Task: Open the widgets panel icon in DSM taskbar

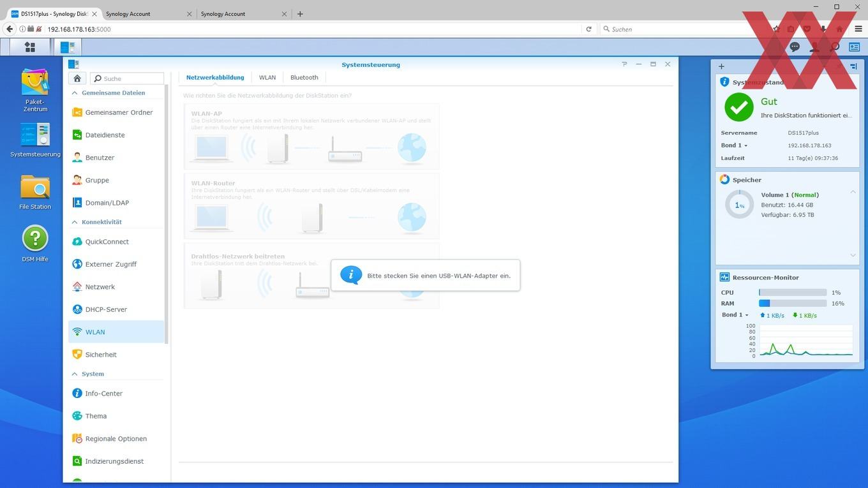Action: 854,47
